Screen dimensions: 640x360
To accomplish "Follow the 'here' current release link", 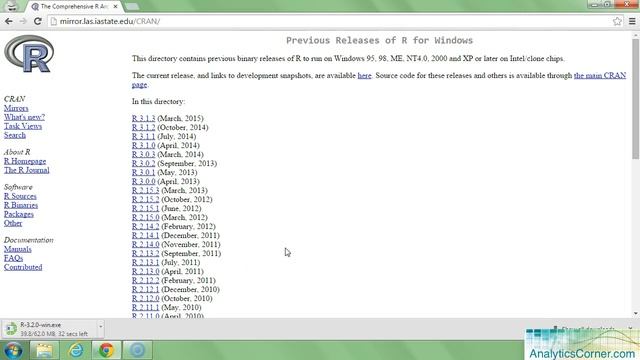I will point(364,76).
